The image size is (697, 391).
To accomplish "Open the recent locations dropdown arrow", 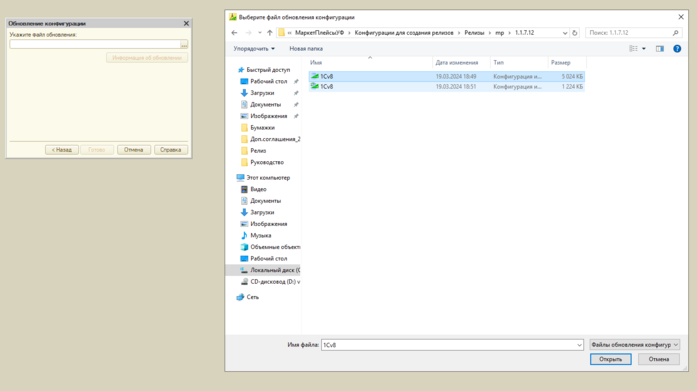I will tap(260, 33).
